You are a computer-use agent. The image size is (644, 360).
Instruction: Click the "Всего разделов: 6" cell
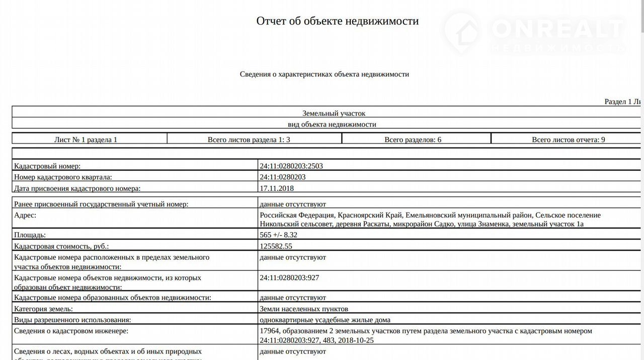click(x=413, y=139)
